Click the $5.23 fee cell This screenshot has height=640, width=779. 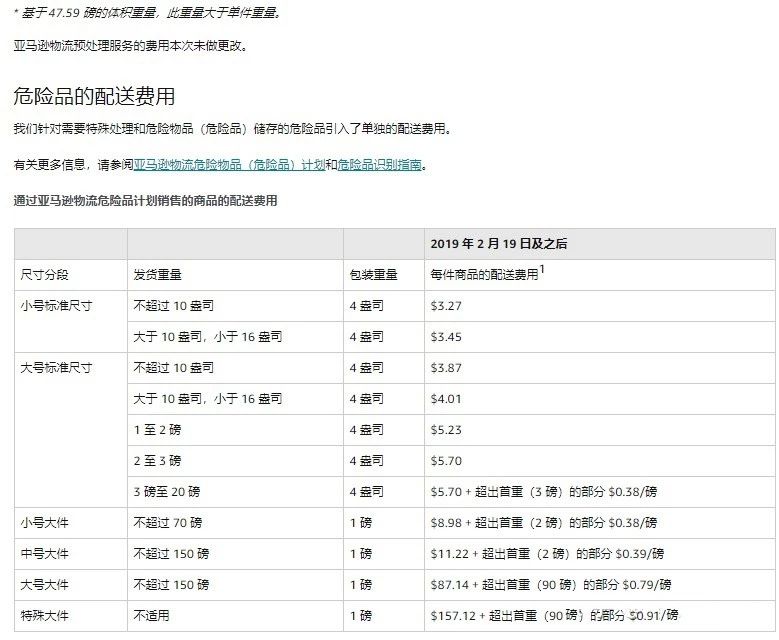pos(446,429)
